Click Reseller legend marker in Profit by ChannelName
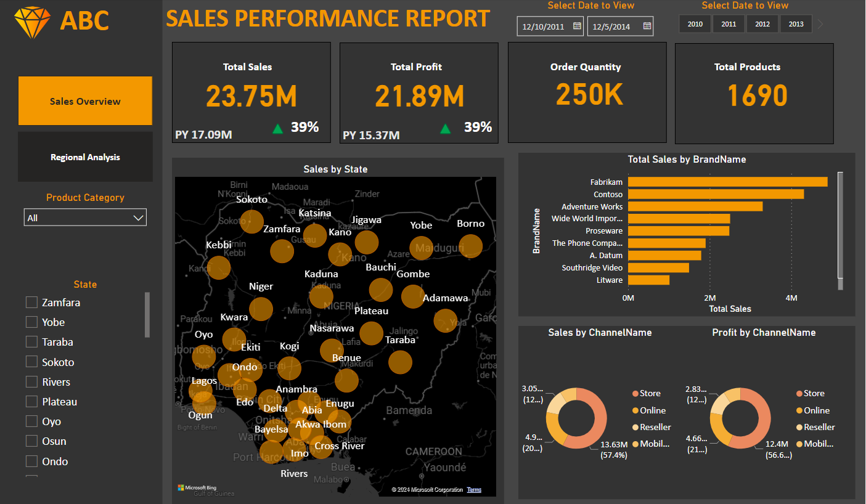Viewport: 866px width, 504px height. tap(799, 427)
